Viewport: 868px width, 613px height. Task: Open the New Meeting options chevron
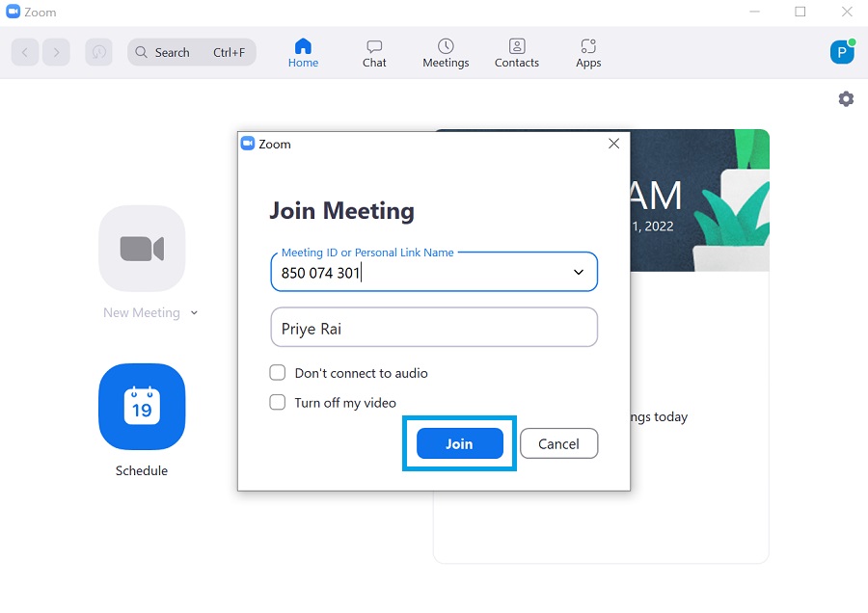click(x=195, y=312)
